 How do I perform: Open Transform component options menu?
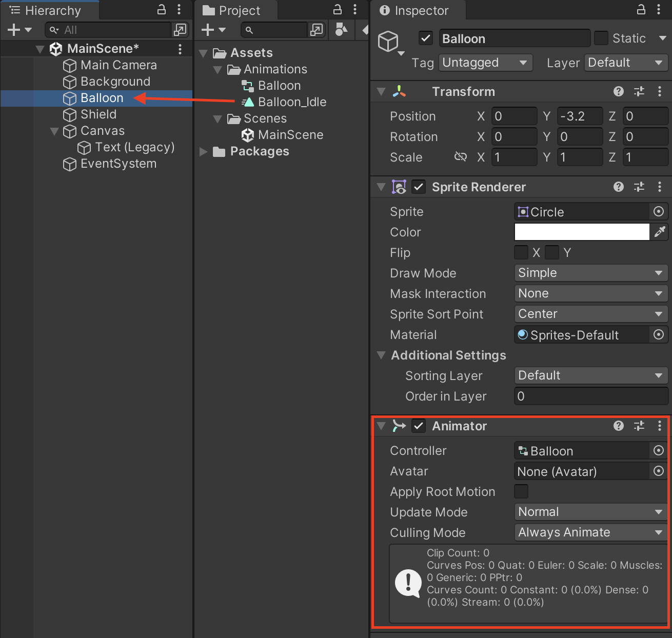coord(659,92)
